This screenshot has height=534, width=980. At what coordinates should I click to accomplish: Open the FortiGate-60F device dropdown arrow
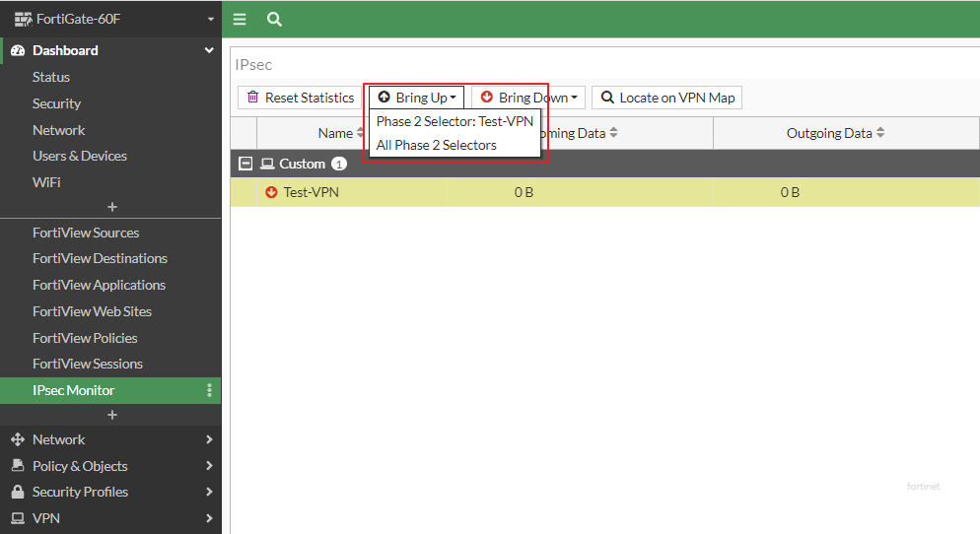211,20
